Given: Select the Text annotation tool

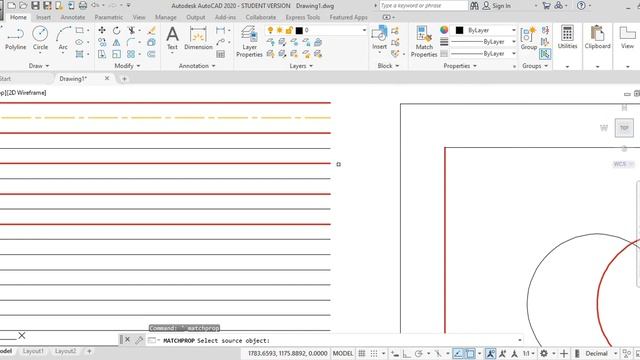Looking at the screenshot, I should click(x=172, y=38).
